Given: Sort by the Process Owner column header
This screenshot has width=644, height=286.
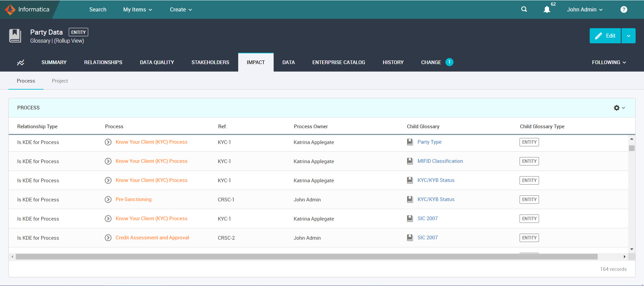Looking at the screenshot, I should click(x=311, y=127).
